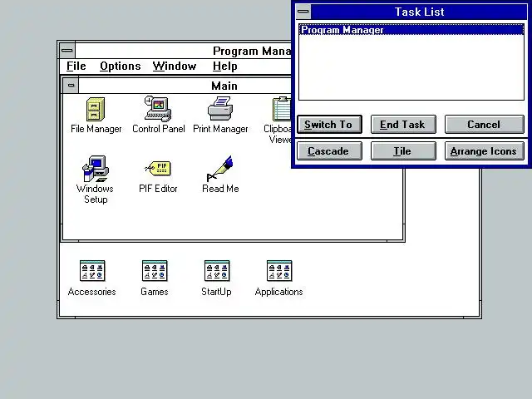Viewport: 532px width, 399px height.
Task: Select Program Manager in the task list
Action: pyautogui.click(x=411, y=30)
